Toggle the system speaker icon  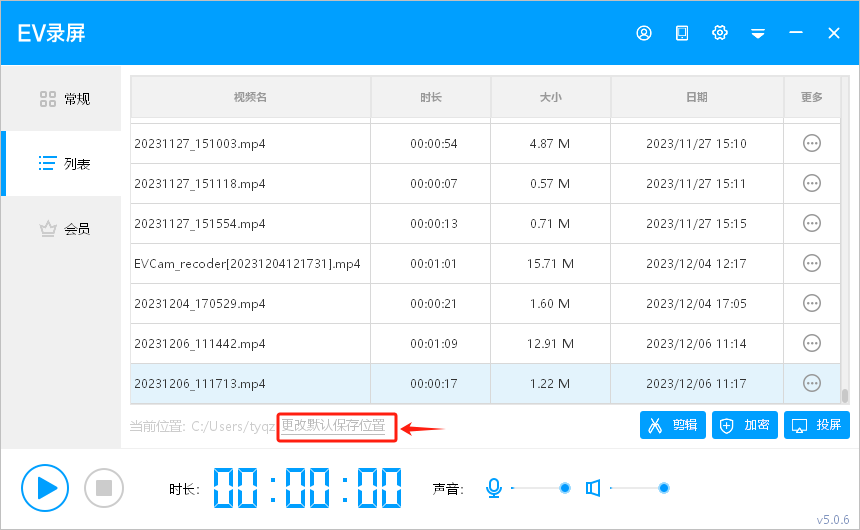(593, 488)
